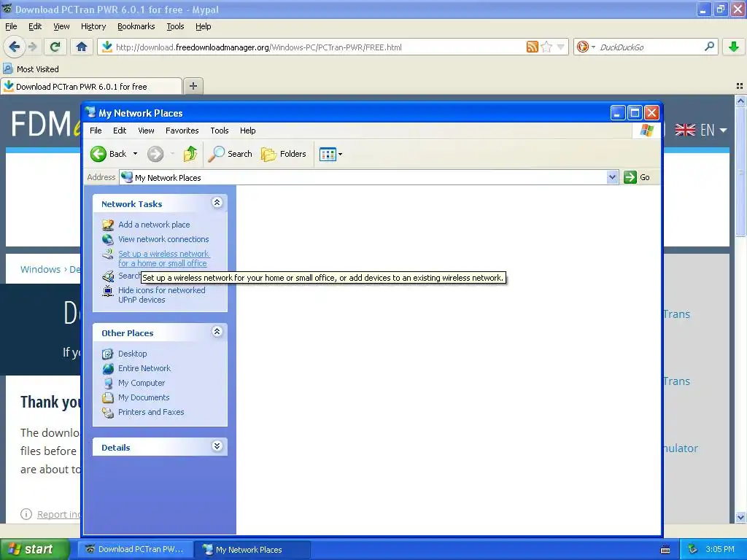Click the Mypal home icon
747x560 pixels.
(82, 47)
